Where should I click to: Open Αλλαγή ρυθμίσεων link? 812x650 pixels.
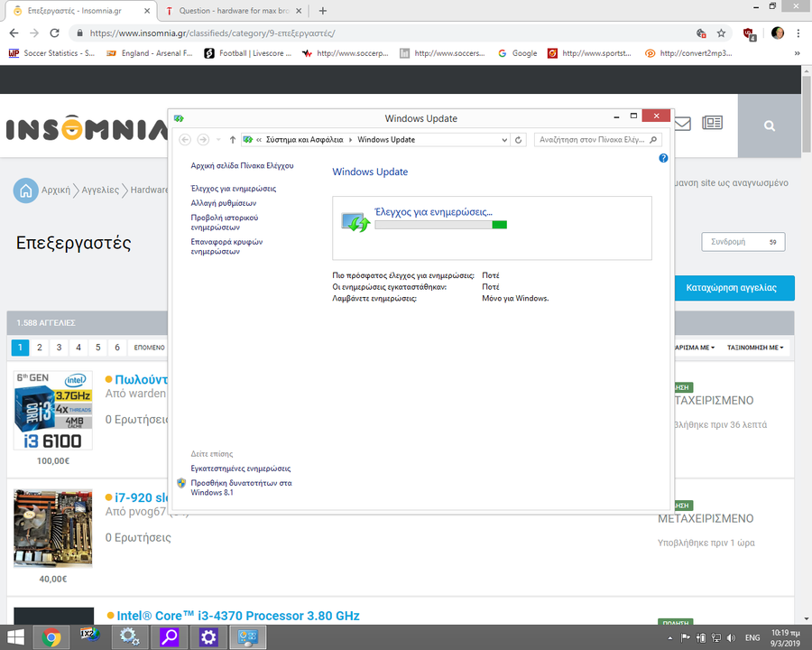pos(223,202)
